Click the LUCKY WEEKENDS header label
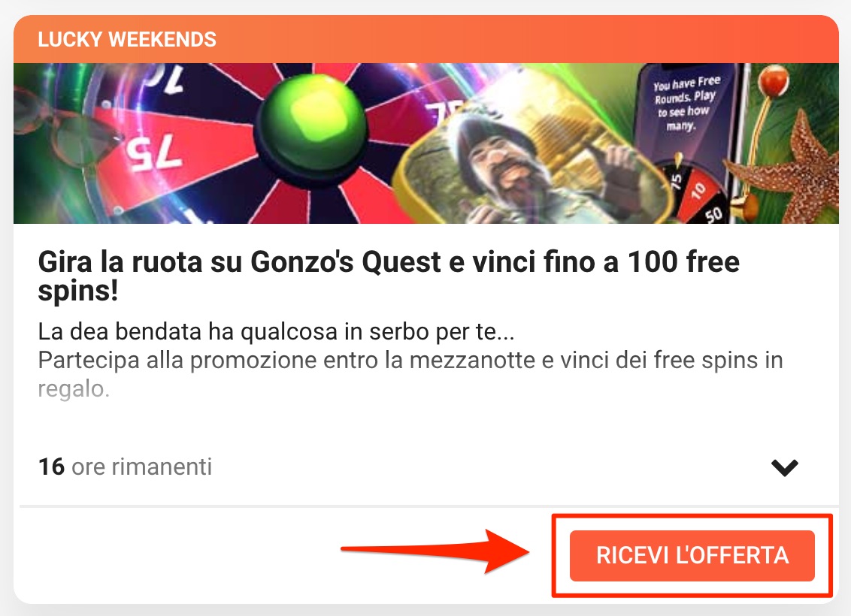Image resolution: width=851 pixels, height=616 pixels. click(127, 40)
